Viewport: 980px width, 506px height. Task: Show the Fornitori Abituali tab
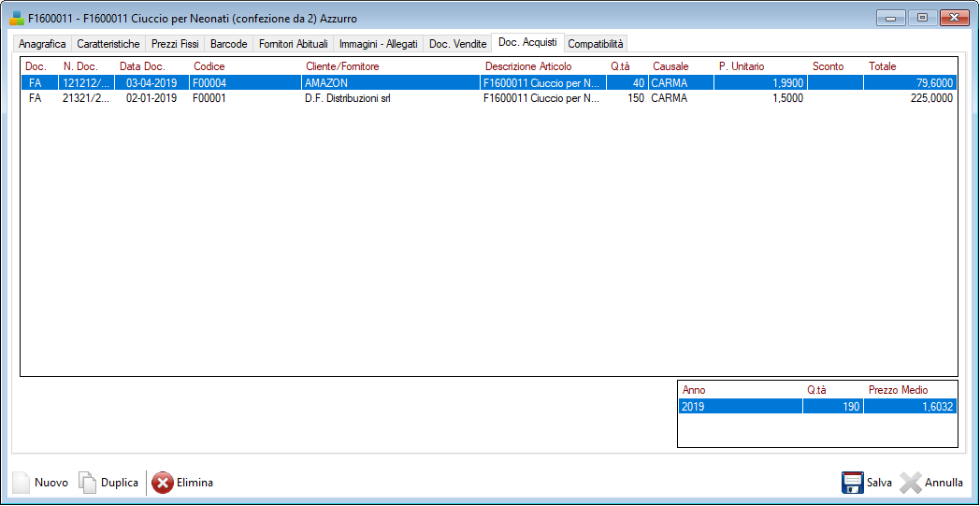[293, 44]
